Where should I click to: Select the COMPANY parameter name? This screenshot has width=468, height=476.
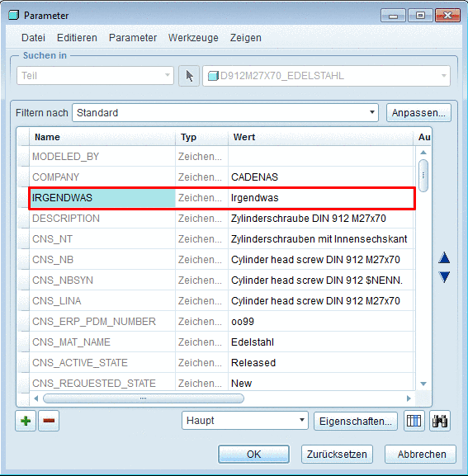click(x=55, y=177)
